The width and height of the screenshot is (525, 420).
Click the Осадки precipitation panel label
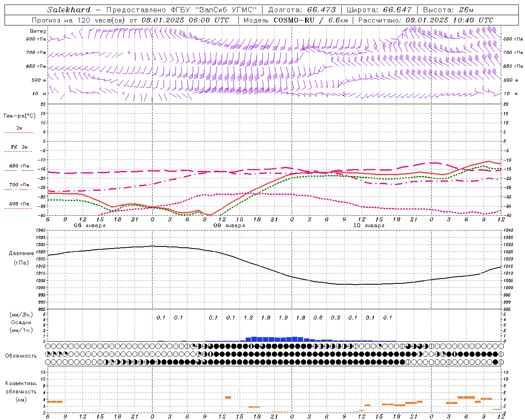pyautogui.click(x=21, y=322)
